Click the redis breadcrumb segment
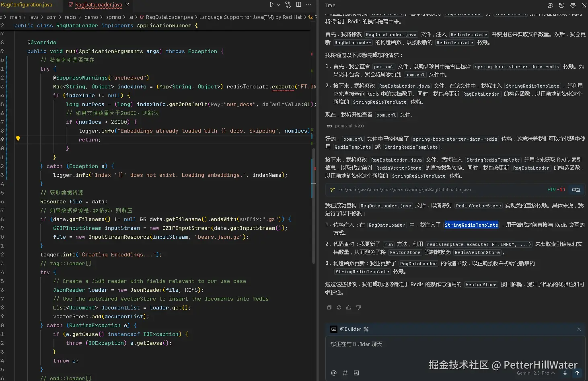Image resolution: width=588 pixels, height=381 pixels. (70, 17)
